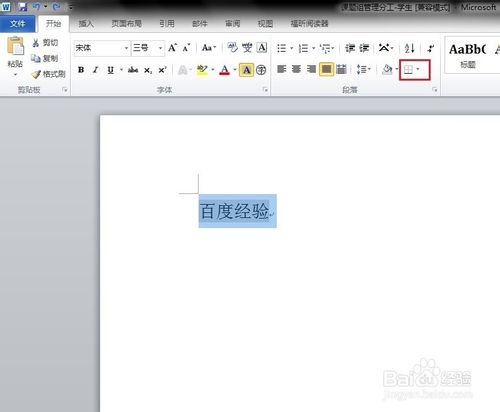Toggle Align Left
Image resolution: width=500 pixels, height=412 pixels.
coord(282,69)
